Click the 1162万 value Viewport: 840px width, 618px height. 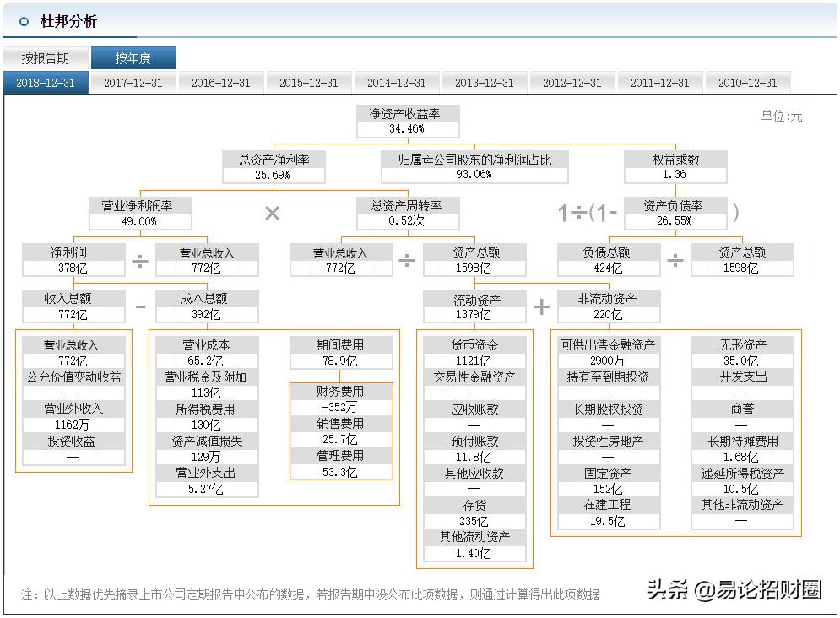point(72,425)
